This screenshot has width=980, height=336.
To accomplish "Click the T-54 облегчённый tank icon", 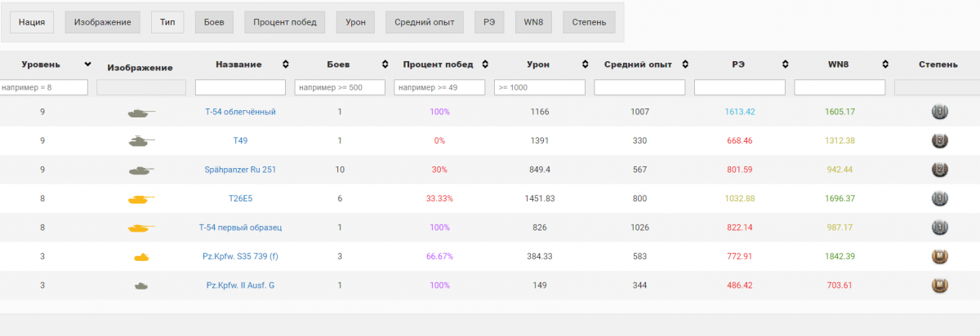I will (141, 112).
